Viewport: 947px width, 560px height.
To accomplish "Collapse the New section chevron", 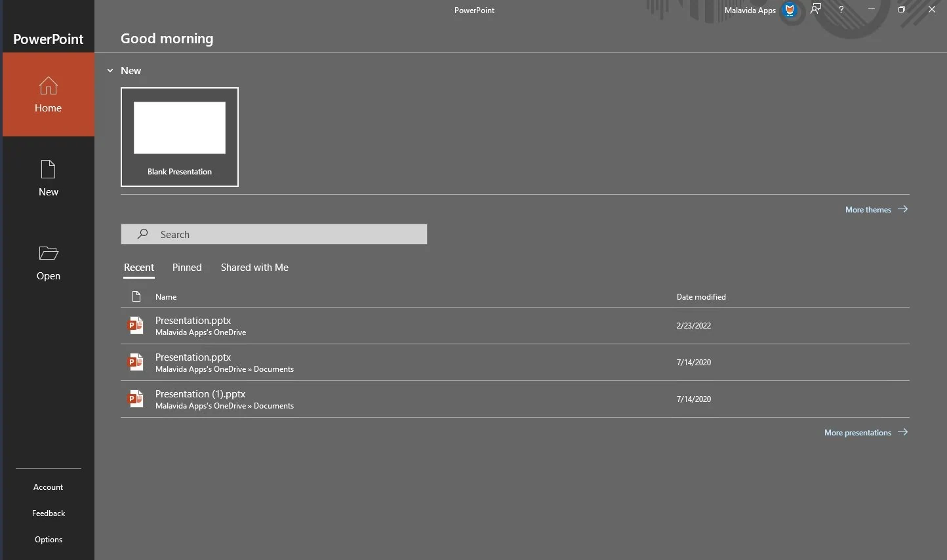I will click(x=110, y=71).
